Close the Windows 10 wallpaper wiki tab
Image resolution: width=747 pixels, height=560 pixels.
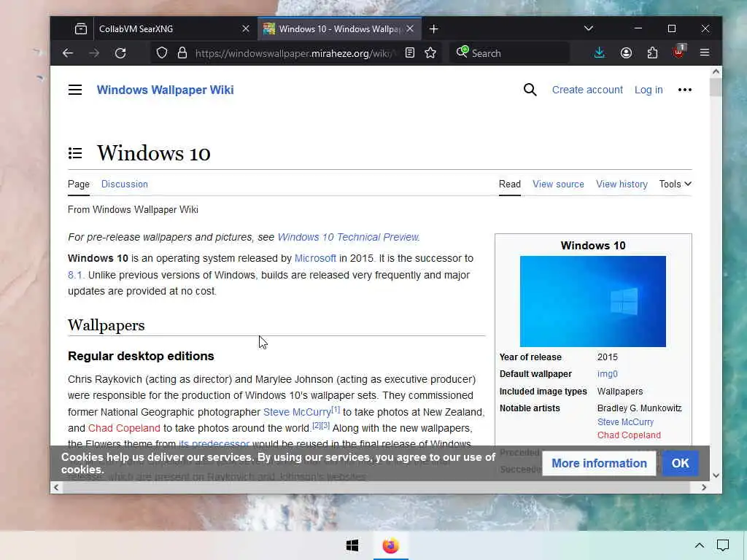[x=410, y=28]
